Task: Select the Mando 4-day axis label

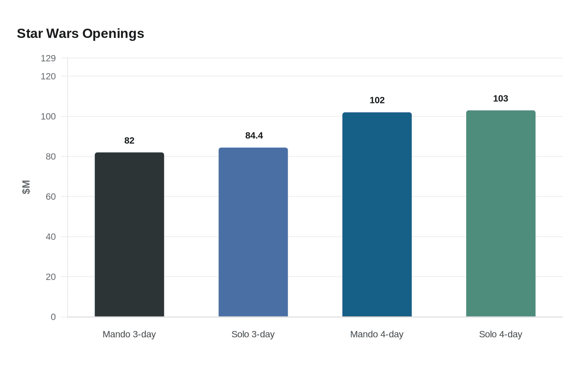Action: click(x=377, y=334)
